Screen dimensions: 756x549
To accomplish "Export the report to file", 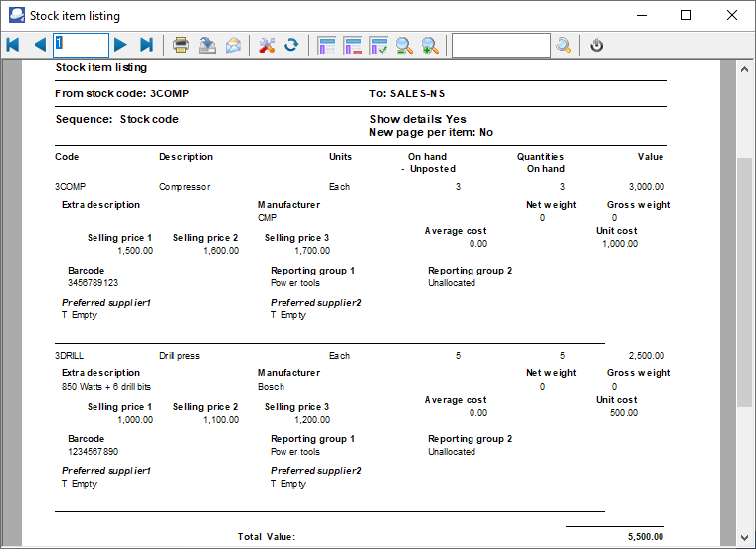I will pyautogui.click(x=207, y=45).
